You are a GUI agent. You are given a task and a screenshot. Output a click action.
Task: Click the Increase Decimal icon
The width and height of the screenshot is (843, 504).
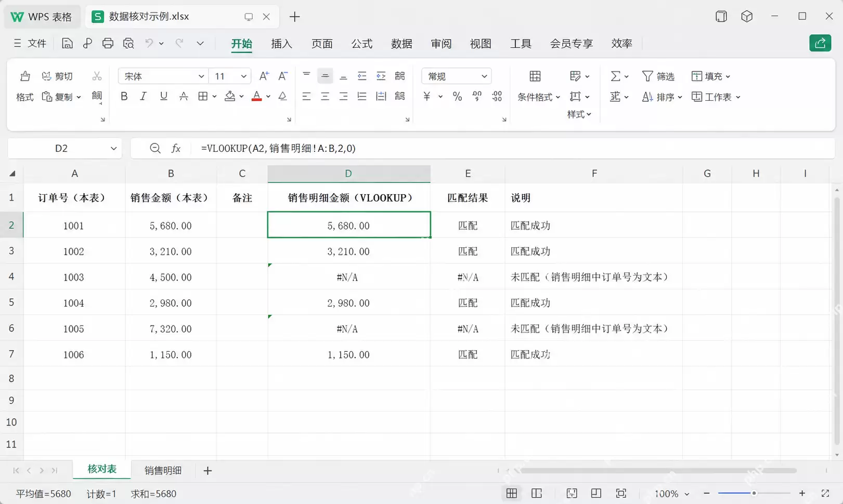tap(477, 96)
